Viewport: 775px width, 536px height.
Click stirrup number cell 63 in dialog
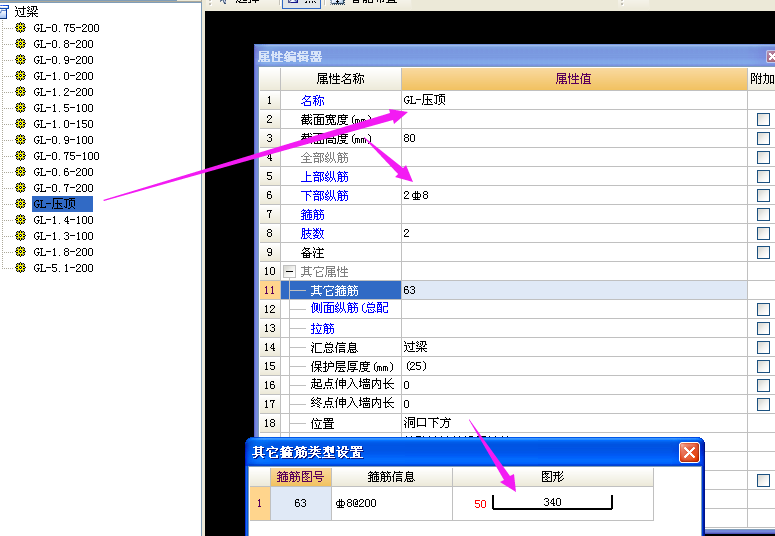pos(301,503)
